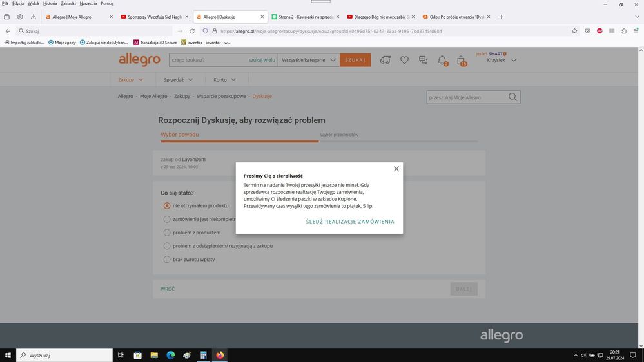Switch to 'Strona 2 - Kawalerki' browser tab
The width and height of the screenshot is (644, 362).
click(x=306, y=17)
